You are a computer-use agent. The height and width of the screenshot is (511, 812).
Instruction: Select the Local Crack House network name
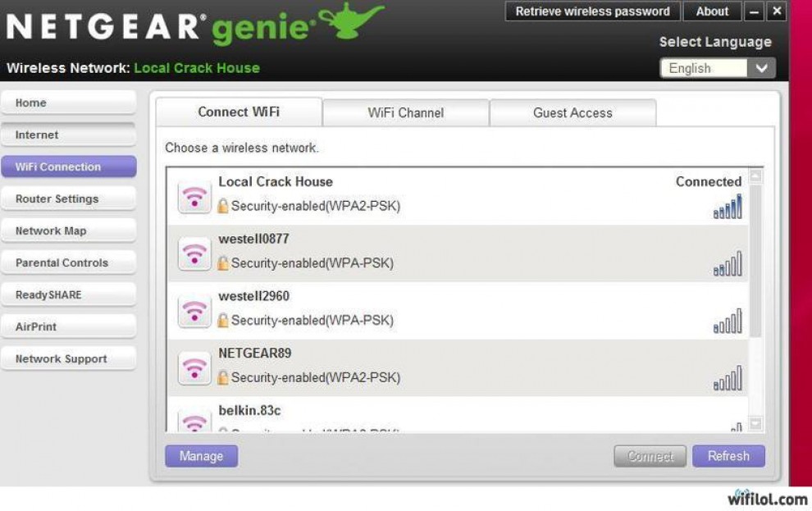coord(276,182)
